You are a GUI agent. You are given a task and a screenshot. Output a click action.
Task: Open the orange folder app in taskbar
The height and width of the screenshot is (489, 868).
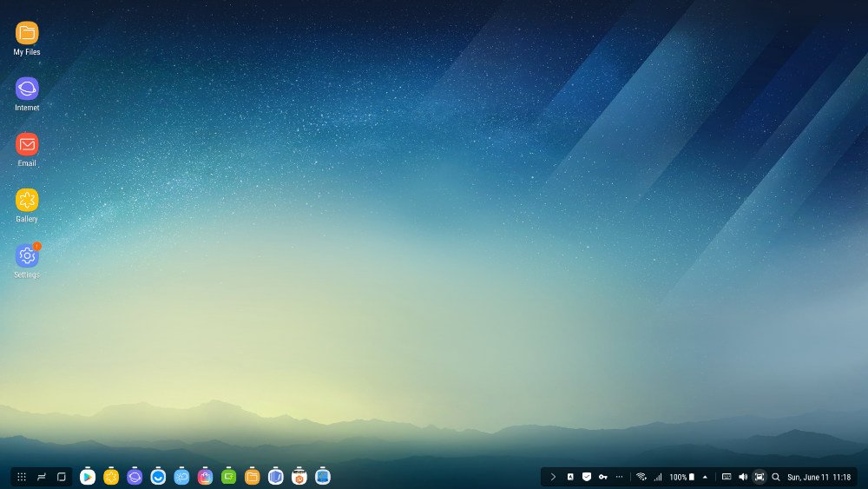[253, 477]
